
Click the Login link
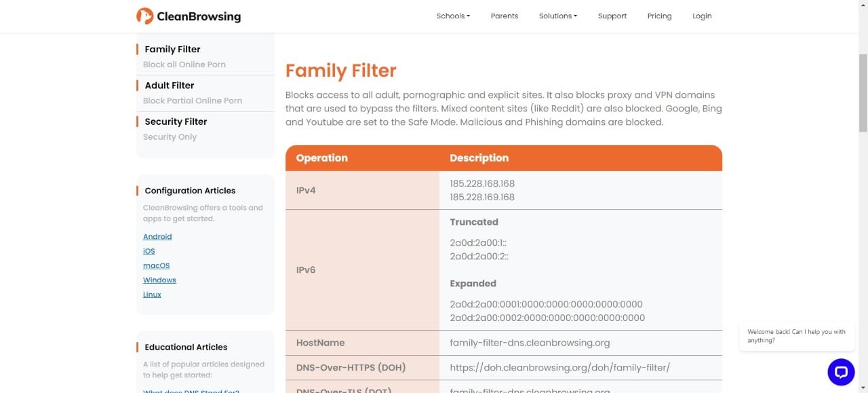pos(702,16)
